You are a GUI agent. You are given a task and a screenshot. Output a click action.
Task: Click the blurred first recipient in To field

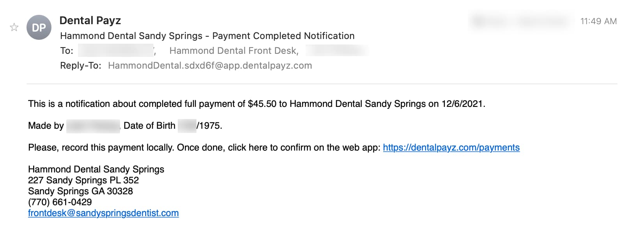pyautogui.click(x=116, y=51)
